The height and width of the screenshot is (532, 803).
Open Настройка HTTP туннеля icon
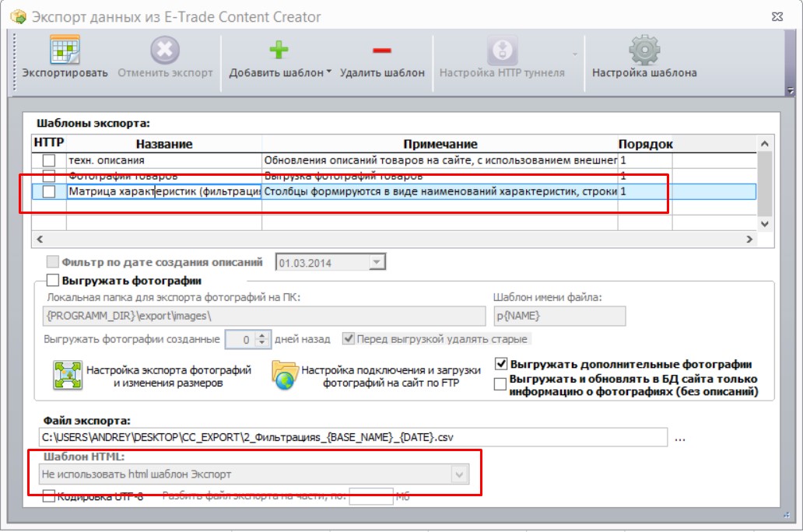tap(502, 51)
